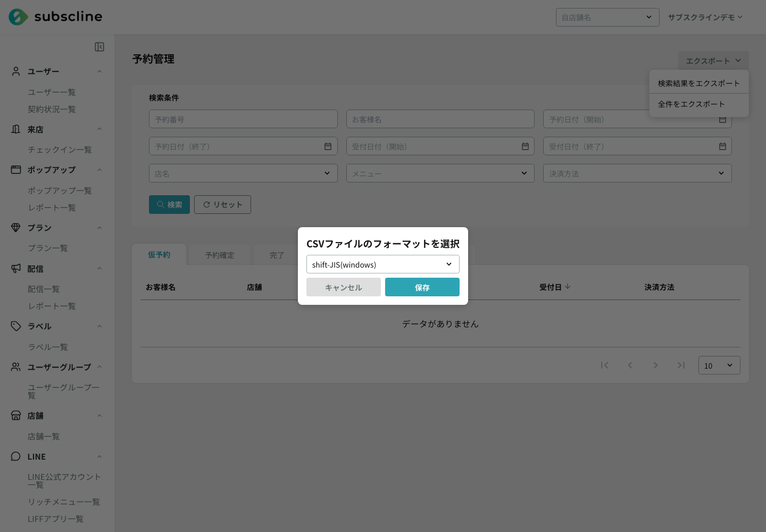Screen dimensions: 766x532
Task: Click the 配信 megaphone icon
Action: pos(16,269)
